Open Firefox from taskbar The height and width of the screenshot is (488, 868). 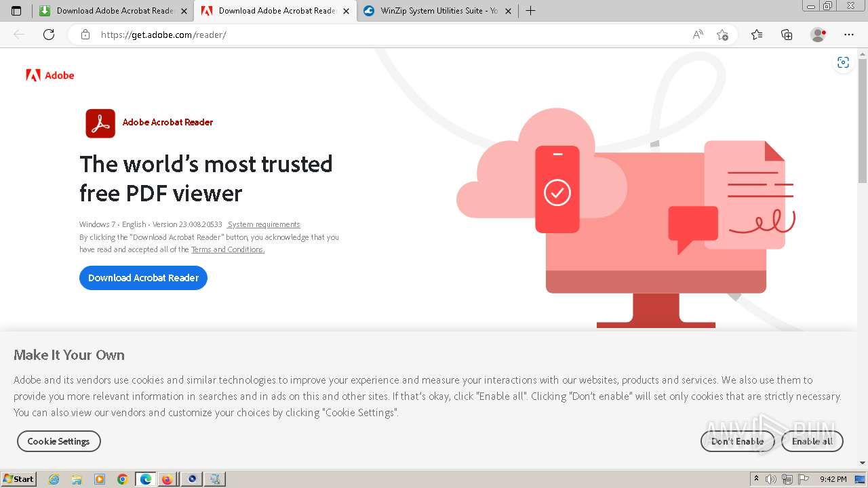167,479
